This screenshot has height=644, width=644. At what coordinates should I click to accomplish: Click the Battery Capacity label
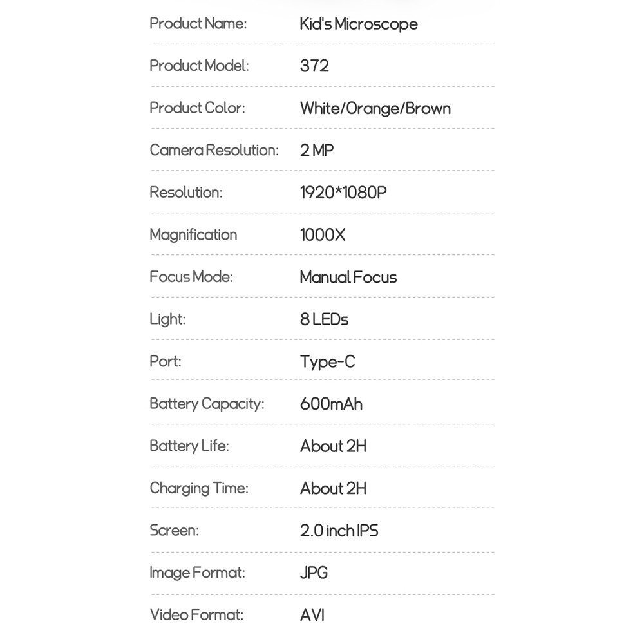tap(207, 404)
